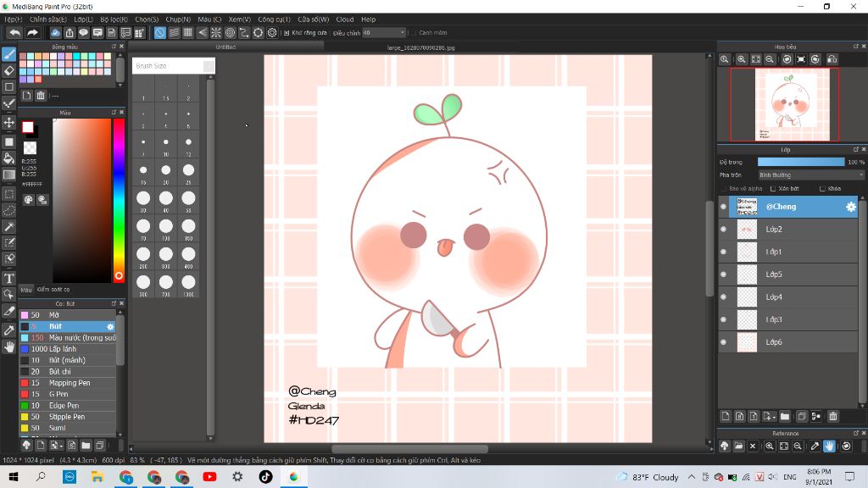Open the Pha trộn blend mode dropdown
868x488 pixels.
(811, 175)
